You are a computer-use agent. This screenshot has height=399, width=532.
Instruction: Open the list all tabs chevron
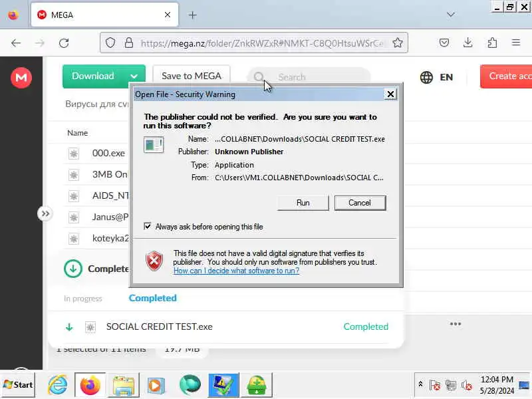coord(451,15)
